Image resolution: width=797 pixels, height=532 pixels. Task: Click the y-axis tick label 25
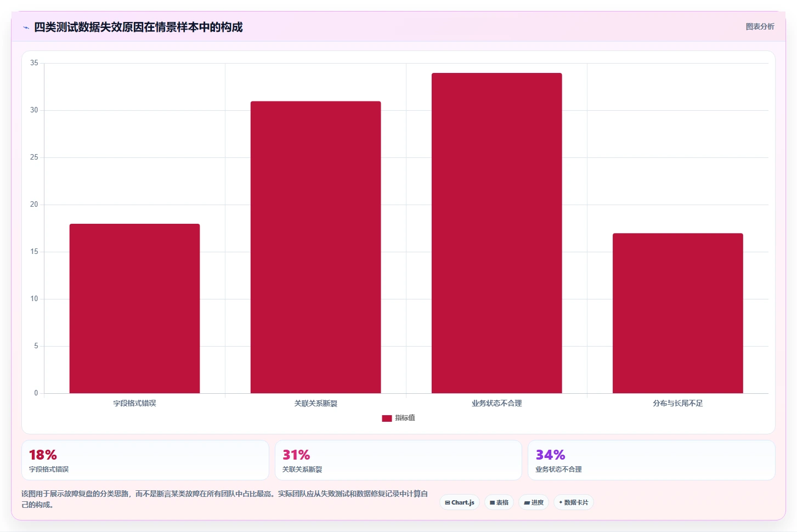point(34,157)
